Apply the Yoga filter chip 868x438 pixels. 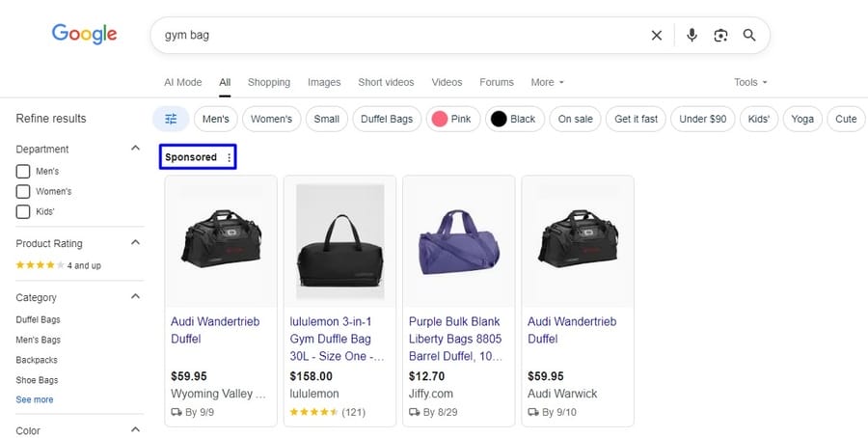tap(802, 119)
